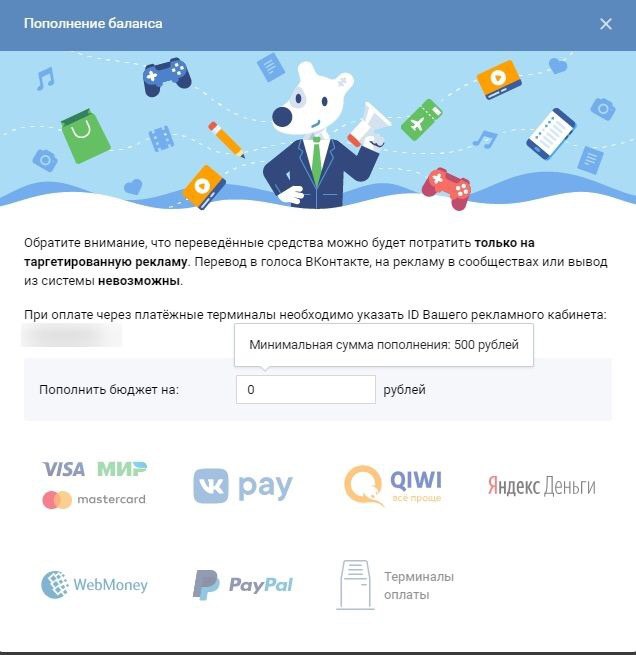The width and height of the screenshot is (636, 655).
Task: Click the blurred ad cabinet ID
Action: click(x=71, y=335)
